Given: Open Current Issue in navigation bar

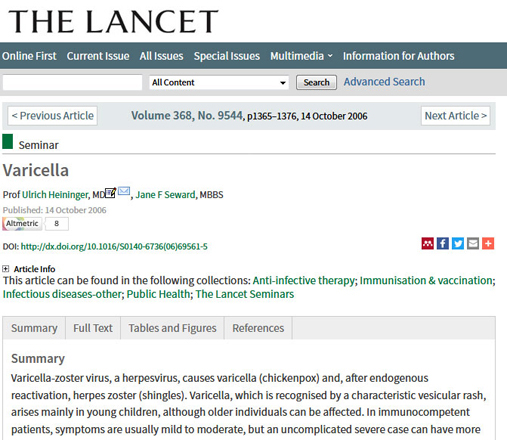Looking at the screenshot, I should pyautogui.click(x=98, y=56).
